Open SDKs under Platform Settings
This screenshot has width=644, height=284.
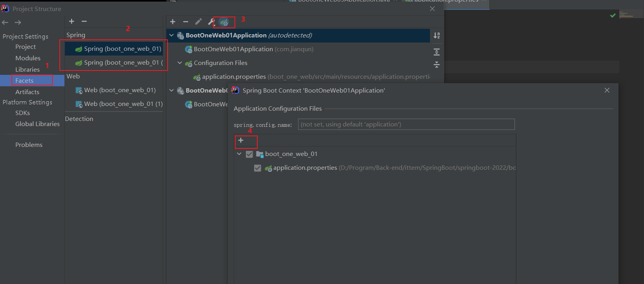point(22,113)
